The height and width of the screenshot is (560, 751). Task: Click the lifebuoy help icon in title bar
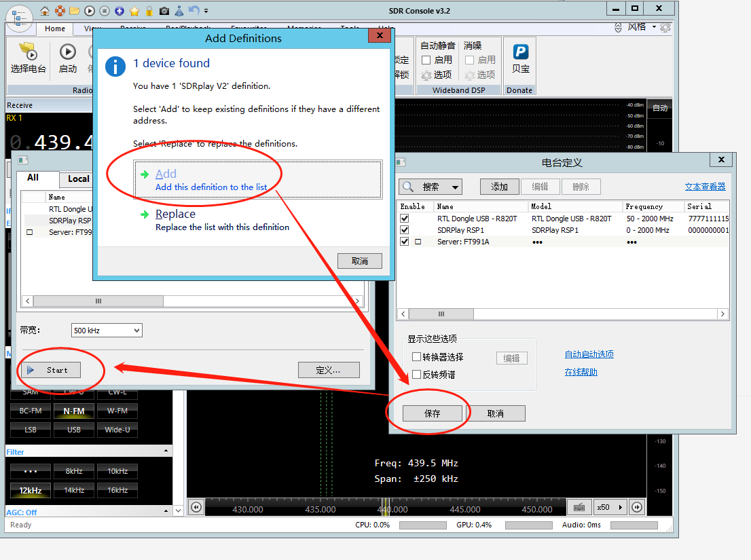60,11
